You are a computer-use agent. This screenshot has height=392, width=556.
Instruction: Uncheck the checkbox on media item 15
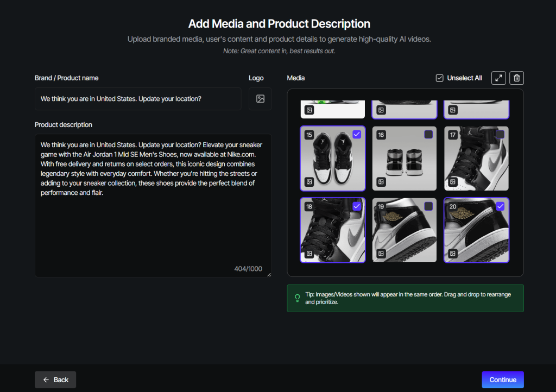pyautogui.click(x=357, y=134)
